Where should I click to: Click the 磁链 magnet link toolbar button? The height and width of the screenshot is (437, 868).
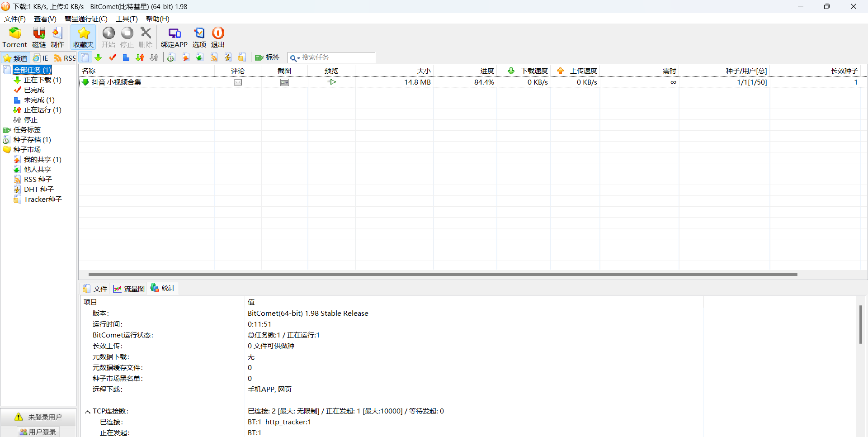coord(39,37)
